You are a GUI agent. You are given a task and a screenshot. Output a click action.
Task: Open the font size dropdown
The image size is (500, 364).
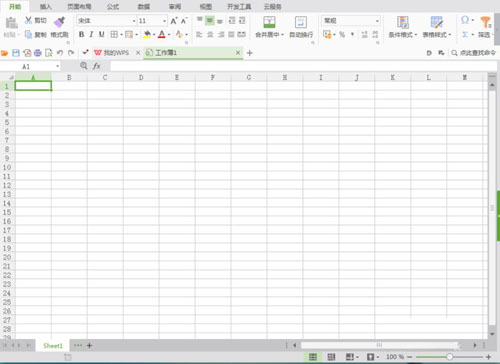164,21
